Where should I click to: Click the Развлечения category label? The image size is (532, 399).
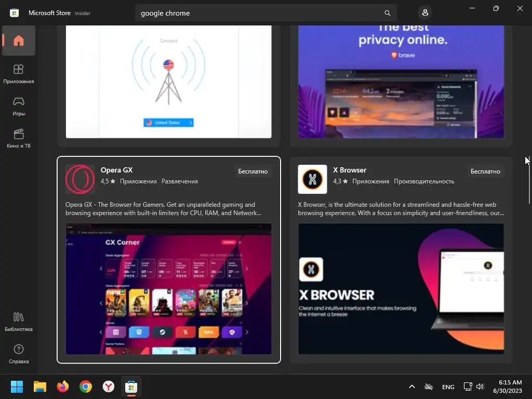pyautogui.click(x=179, y=181)
